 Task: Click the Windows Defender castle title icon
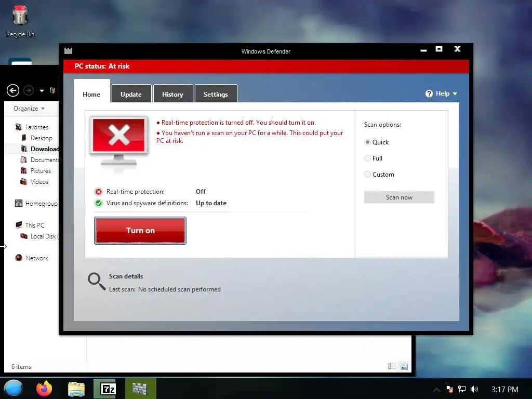pos(68,51)
